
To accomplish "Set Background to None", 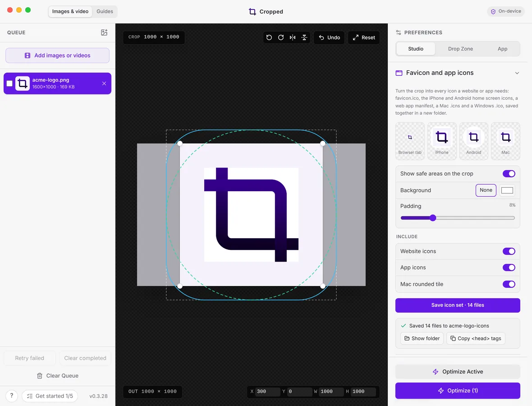I will 486,190.
